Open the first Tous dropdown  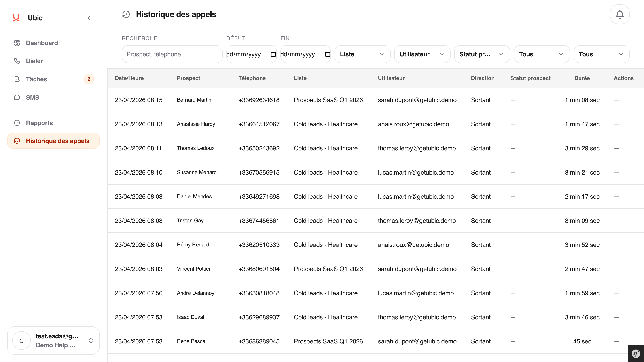[x=542, y=54]
